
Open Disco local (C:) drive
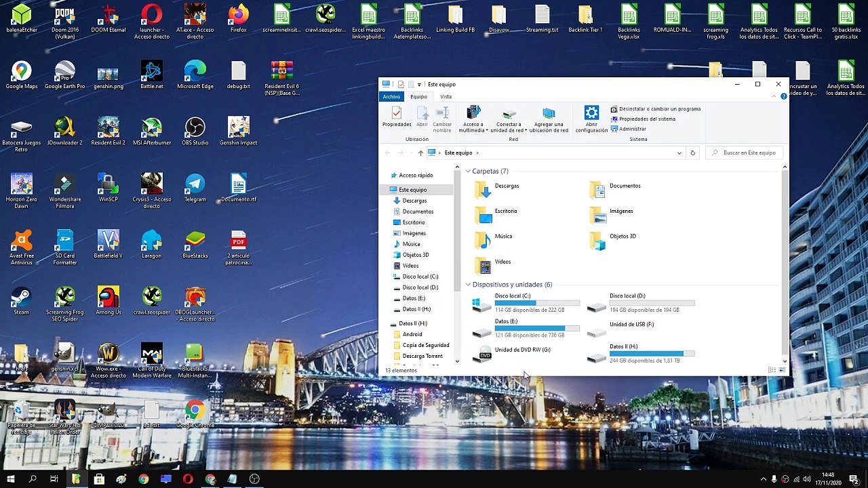pyautogui.click(x=526, y=304)
